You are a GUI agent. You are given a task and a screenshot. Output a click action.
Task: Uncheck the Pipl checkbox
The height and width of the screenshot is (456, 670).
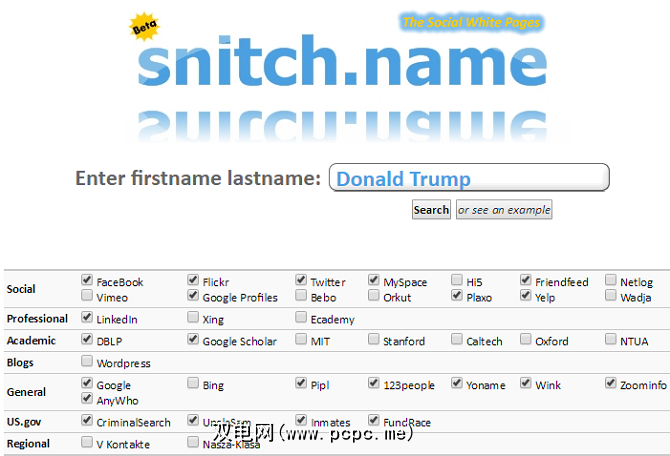coord(301,383)
